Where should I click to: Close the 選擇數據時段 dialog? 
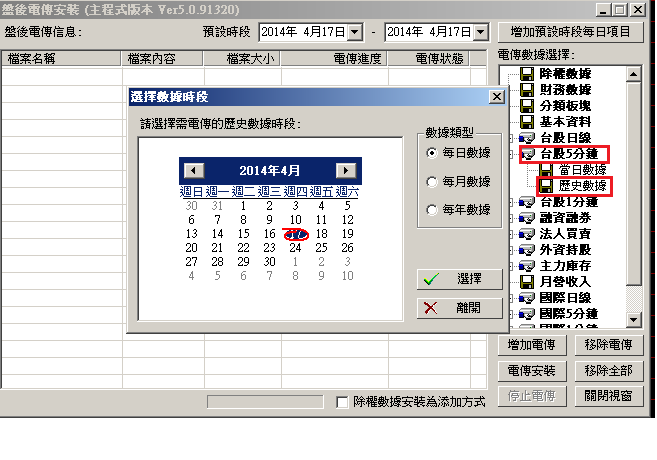coord(497,97)
